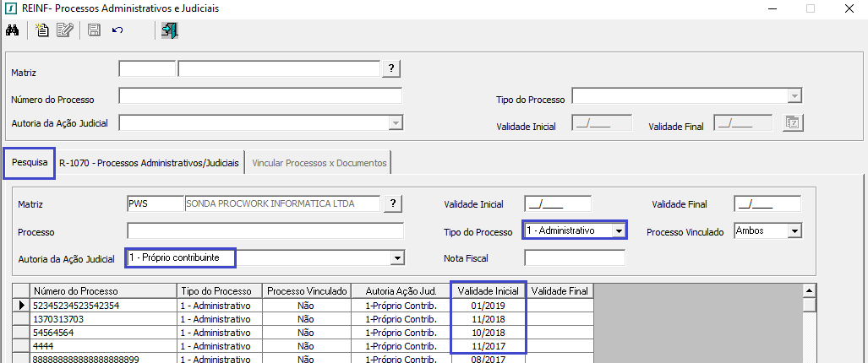
Task: Click the edit record pencil icon
Action: point(64,30)
